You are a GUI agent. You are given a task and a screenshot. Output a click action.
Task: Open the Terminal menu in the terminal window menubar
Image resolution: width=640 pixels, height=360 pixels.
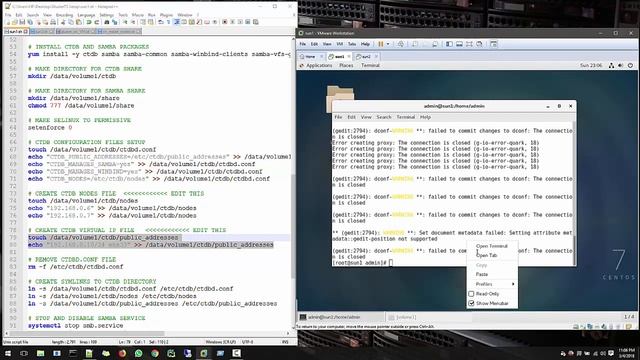406,117
